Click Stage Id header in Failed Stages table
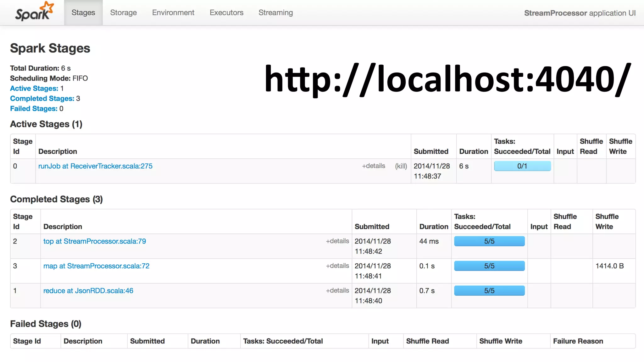This screenshot has height=362, width=644. pos(27,341)
